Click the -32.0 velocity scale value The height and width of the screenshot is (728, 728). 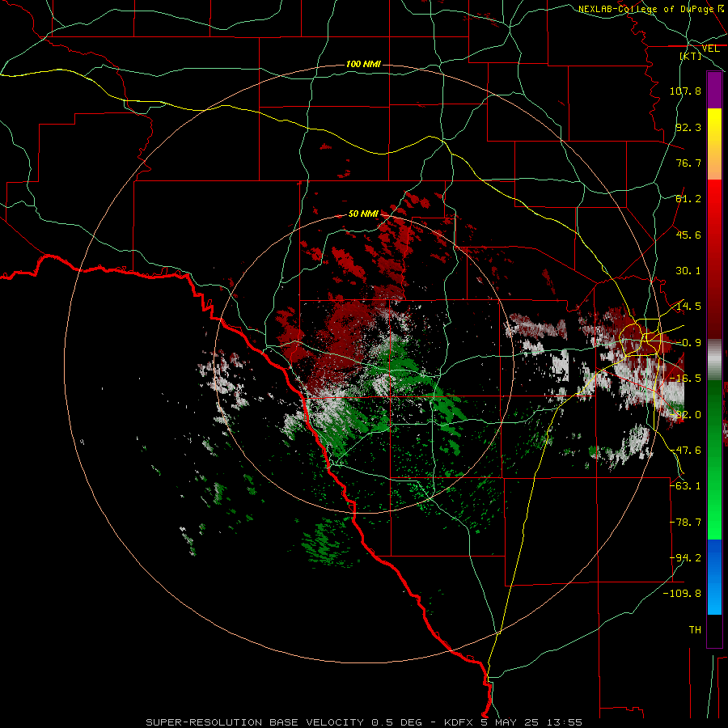pyautogui.click(x=685, y=415)
